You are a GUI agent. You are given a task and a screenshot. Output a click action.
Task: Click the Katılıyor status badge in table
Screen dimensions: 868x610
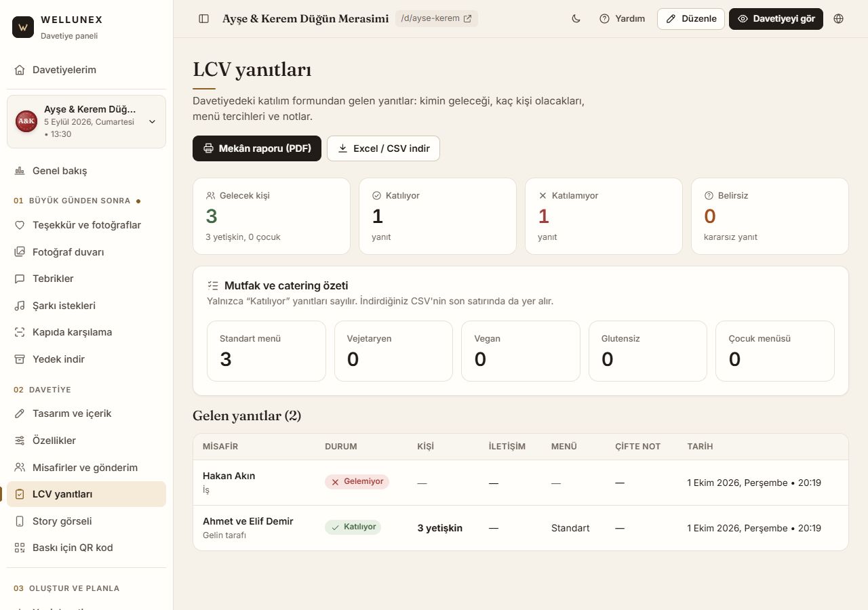[353, 527]
